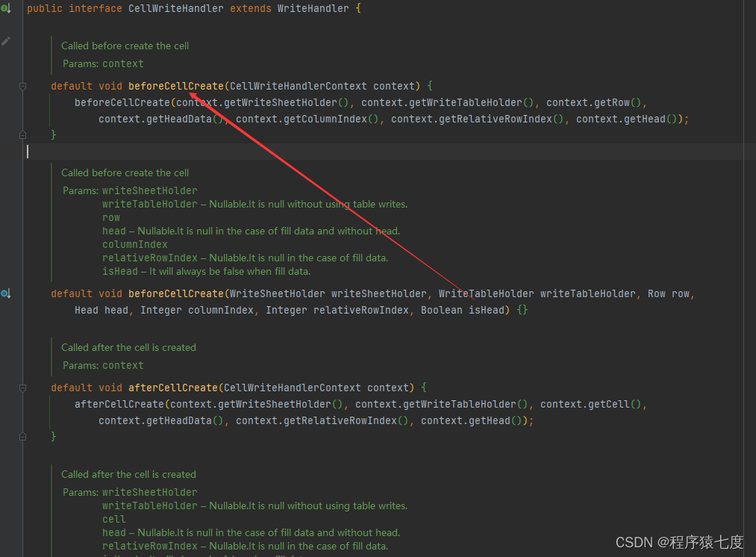Screen dimensions: 756x557
Task: Click context.getColumnIndex() call
Action: [307, 119]
